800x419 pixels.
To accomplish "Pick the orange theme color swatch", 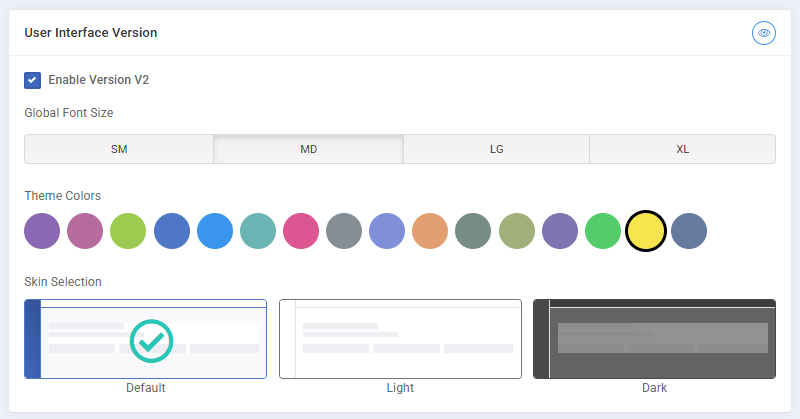I will pyautogui.click(x=430, y=231).
